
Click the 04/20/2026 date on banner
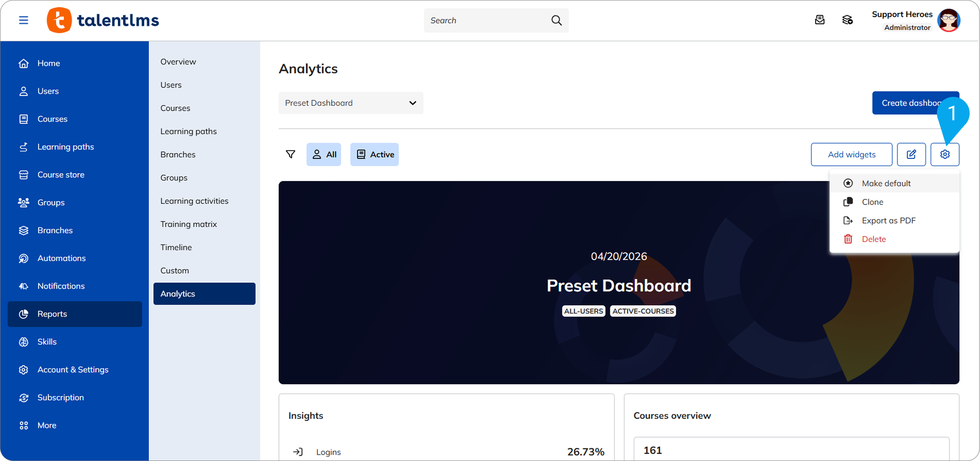click(x=619, y=256)
